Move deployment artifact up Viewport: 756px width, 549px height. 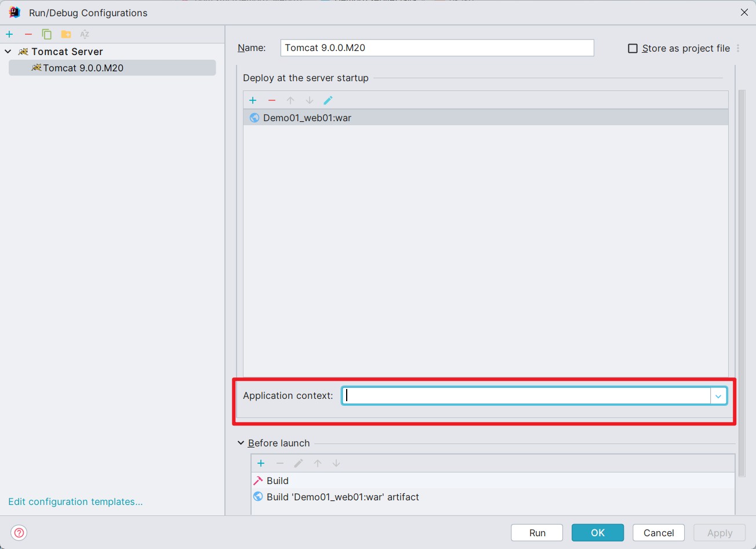click(290, 100)
